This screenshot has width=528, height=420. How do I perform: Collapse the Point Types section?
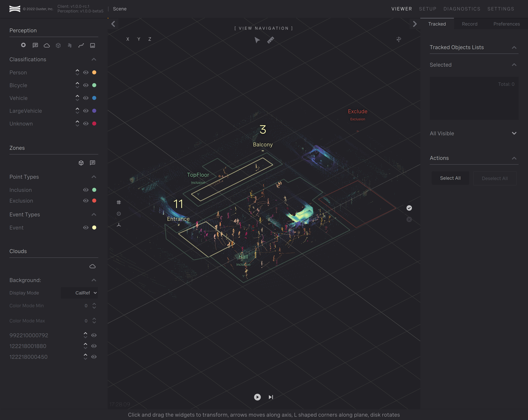tap(94, 177)
